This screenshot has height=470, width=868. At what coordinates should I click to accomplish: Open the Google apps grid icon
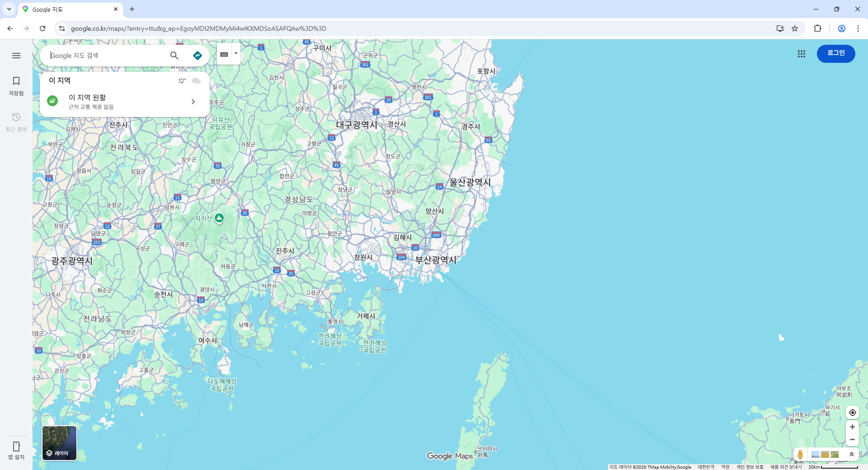tap(802, 54)
